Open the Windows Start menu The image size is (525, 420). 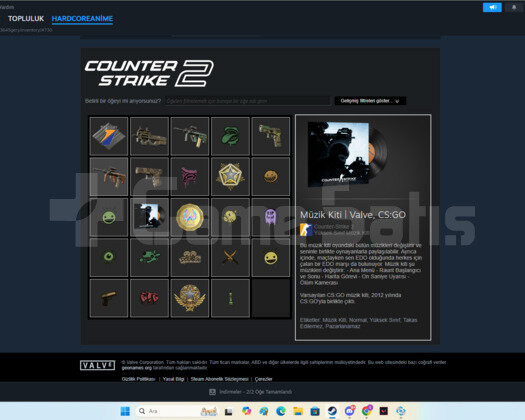(x=125, y=411)
